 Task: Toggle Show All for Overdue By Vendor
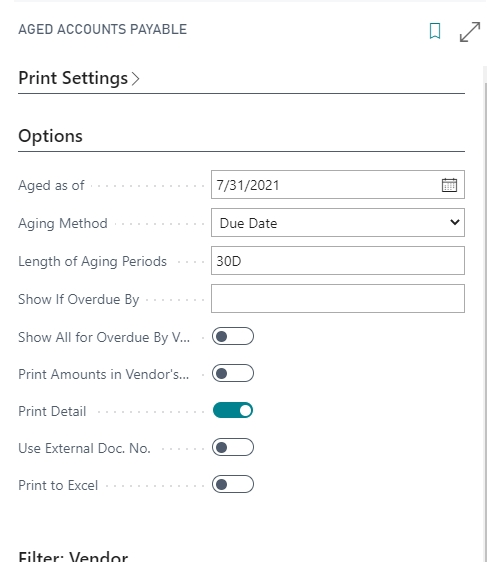coord(233,336)
